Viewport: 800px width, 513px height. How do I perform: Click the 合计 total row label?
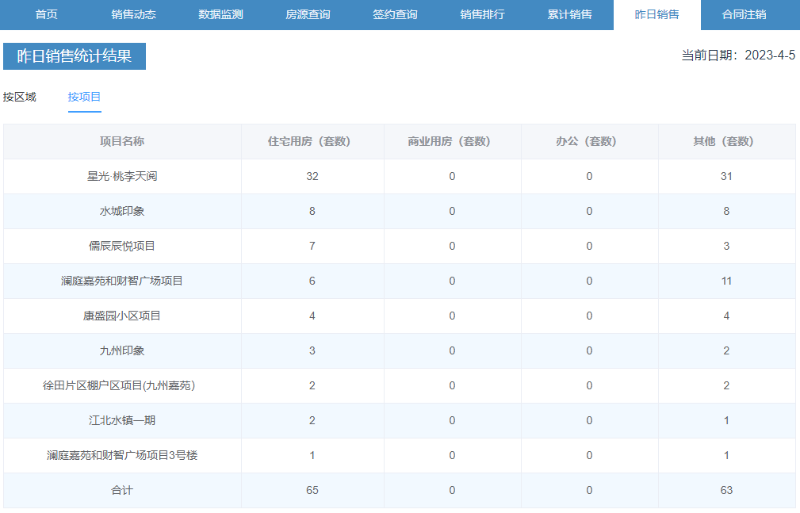click(x=122, y=490)
